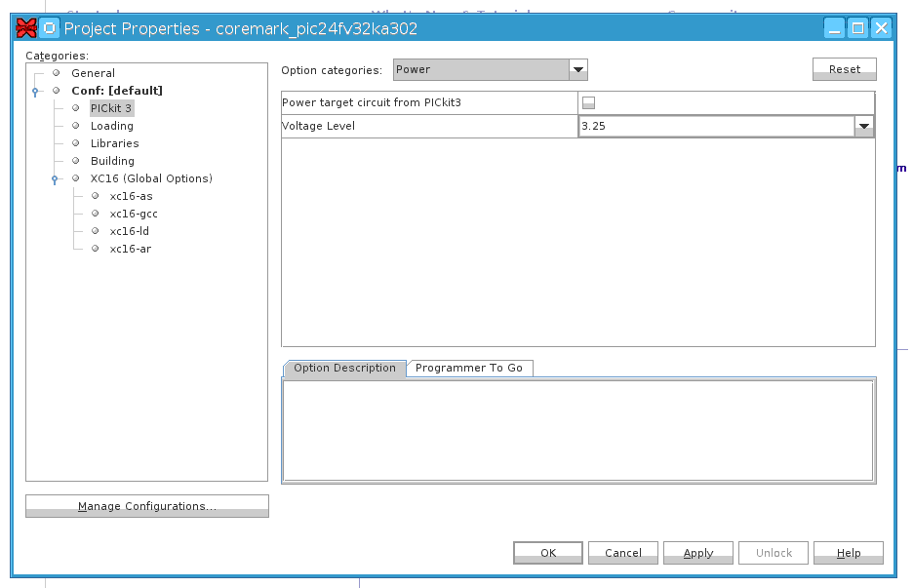The height and width of the screenshot is (588, 913).
Task: Click the bullet icon next to Loading
Action: tap(76, 125)
